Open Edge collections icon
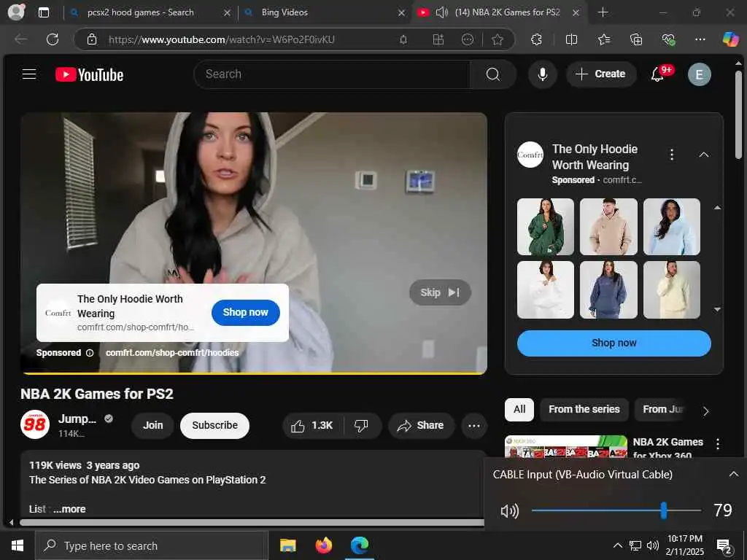The width and height of the screenshot is (747, 560). point(636,39)
